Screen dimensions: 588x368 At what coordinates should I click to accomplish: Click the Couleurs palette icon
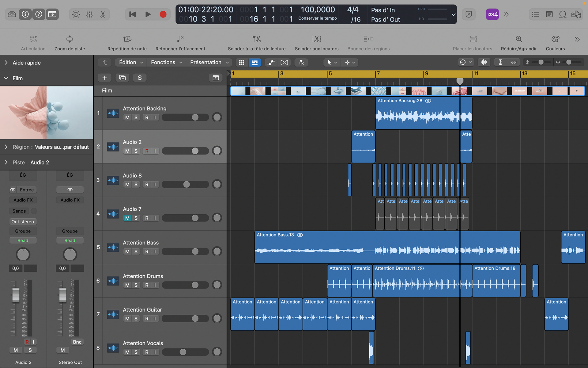tap(555, 39)
